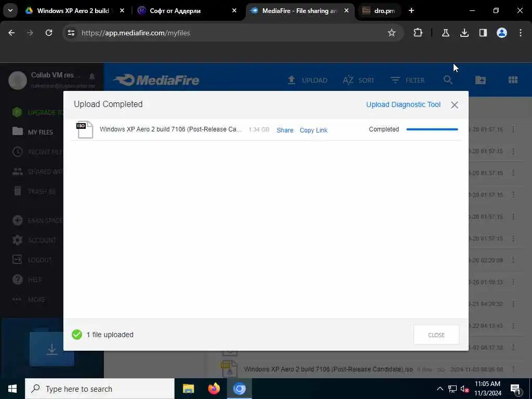Click the green checkmark upload status icon
This screenshot has width=532, height=399.
(x=77, y=335)
